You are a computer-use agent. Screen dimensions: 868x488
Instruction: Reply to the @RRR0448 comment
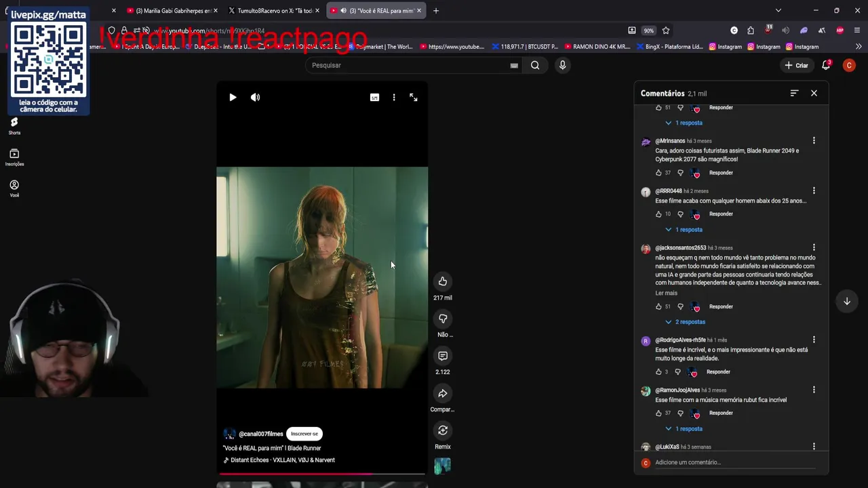click(x=721, y=214)
